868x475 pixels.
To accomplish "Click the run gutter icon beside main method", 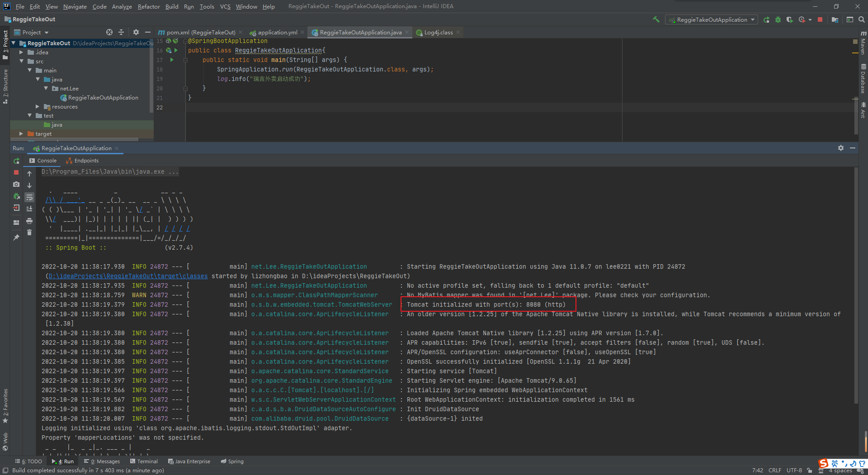I will tap(172, 60).
